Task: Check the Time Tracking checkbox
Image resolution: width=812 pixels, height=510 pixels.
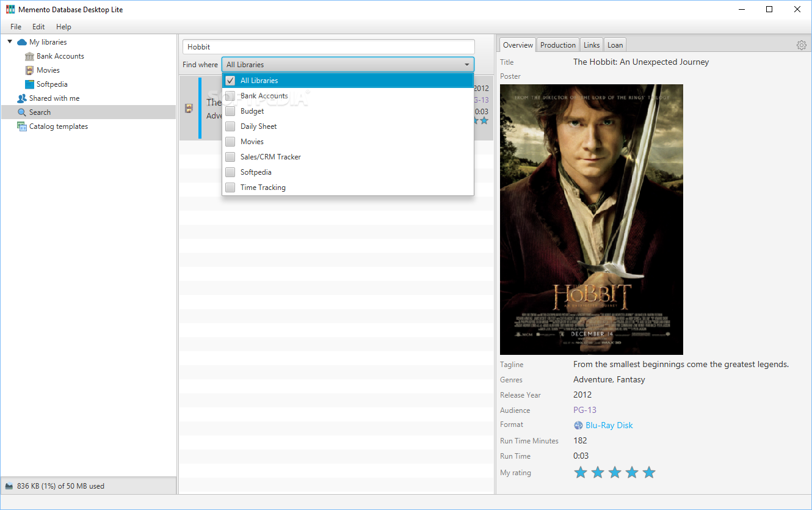Action: (230, 188)
